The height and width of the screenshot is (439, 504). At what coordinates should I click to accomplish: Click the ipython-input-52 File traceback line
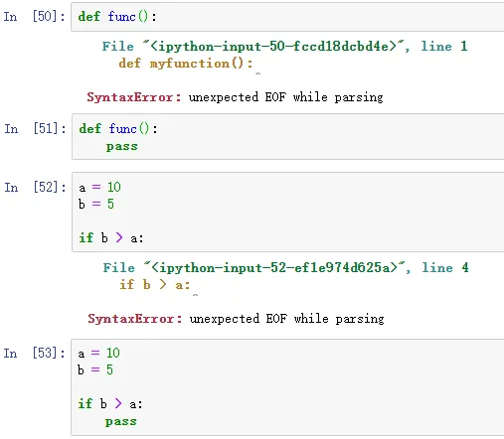tap(286, 267)
